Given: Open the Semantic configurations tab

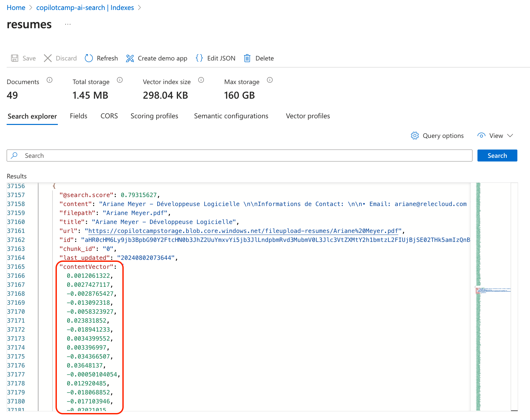Looking at the screenshot, I should [x=231, y=116].
